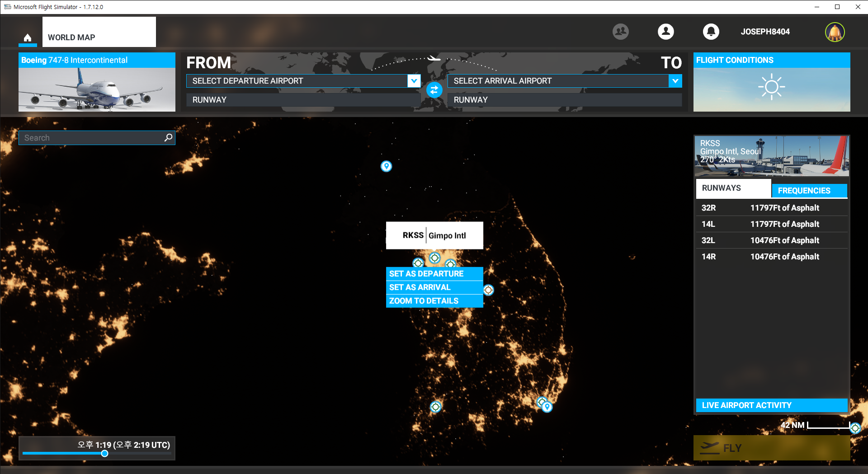Click the arrival RUNWAY field
Viewport: 868px width, 474px height.
point(565,100)
